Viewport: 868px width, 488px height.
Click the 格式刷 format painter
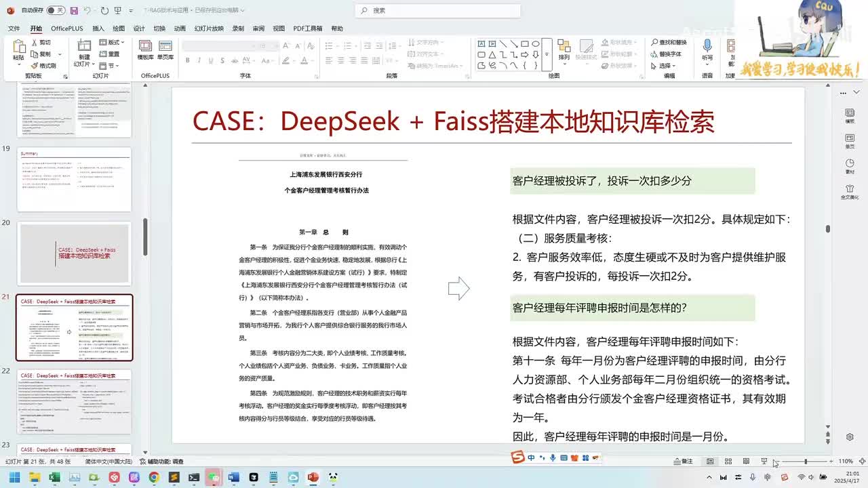coord(44,65)
